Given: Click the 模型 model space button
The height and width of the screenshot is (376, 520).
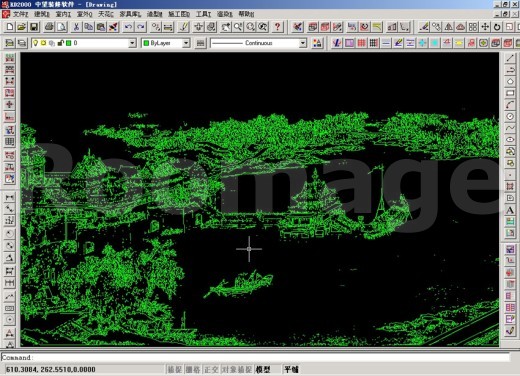Looking at the screenshot, I should [x=263, y=369].
